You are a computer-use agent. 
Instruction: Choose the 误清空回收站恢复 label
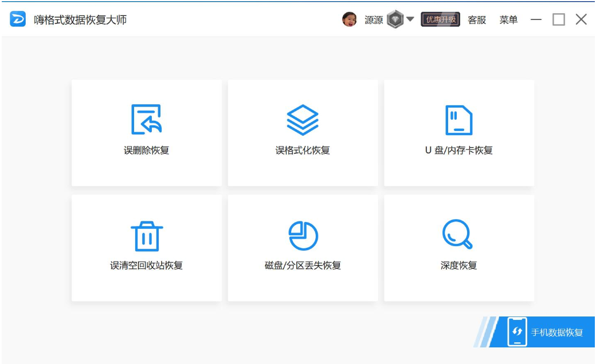146,266
